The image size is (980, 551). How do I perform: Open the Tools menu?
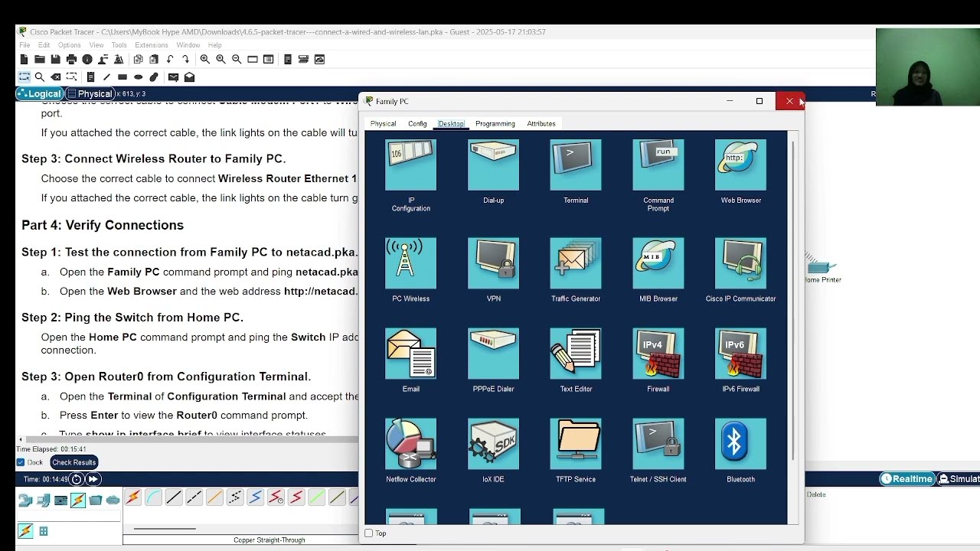coord(119,45)
